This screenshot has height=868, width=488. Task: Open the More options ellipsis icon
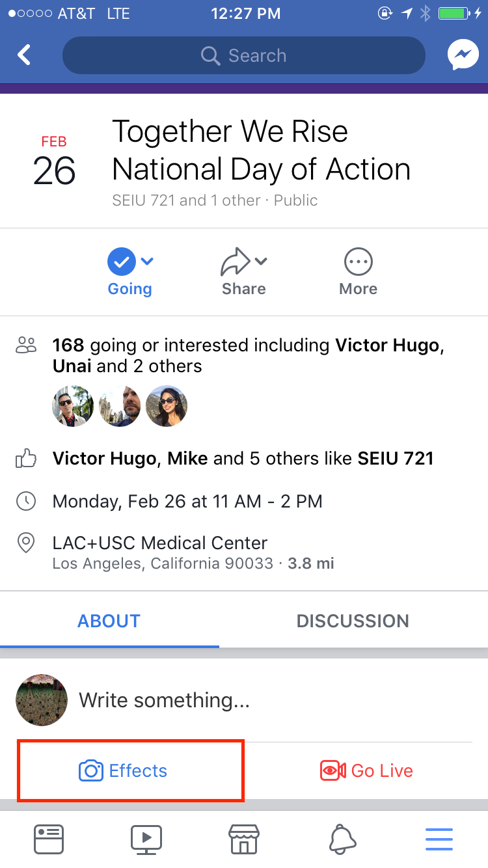(x=358, y=262)
